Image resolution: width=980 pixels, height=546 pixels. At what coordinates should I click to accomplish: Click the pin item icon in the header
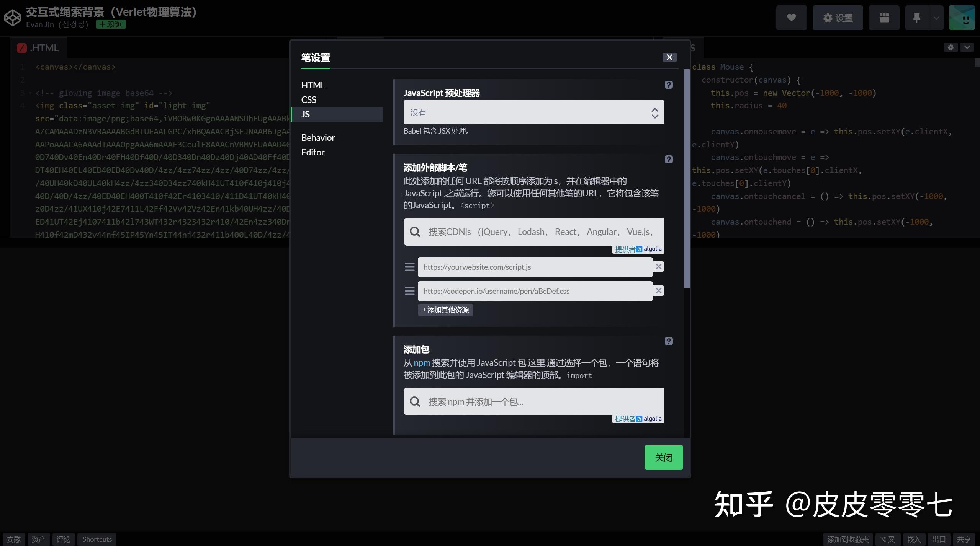(x=916, y=18)
